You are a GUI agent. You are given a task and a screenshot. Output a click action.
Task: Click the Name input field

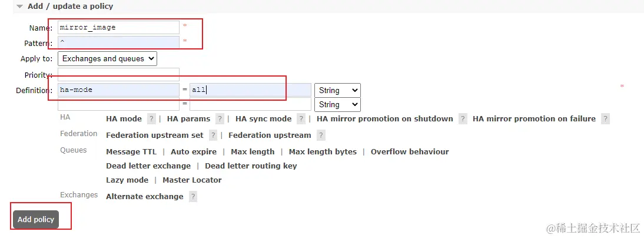(119, 28)
